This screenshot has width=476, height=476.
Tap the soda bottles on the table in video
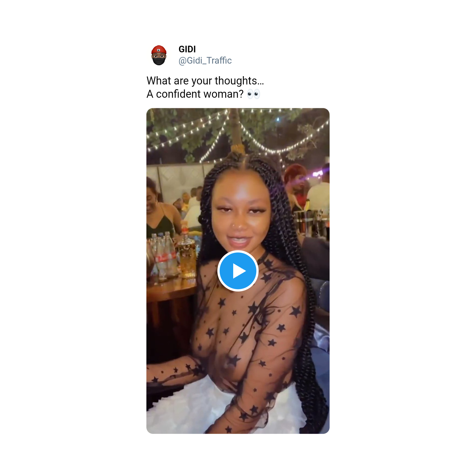tap(164, 257)
